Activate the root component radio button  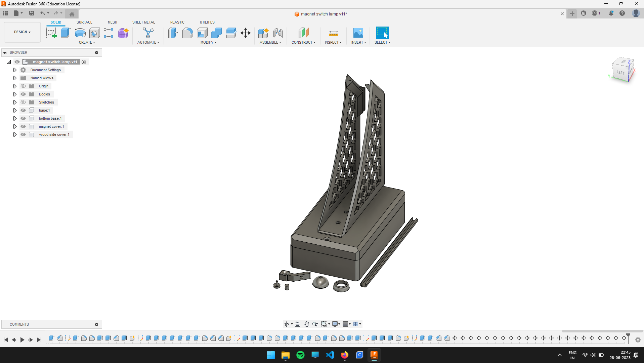[x=84, y=62]
